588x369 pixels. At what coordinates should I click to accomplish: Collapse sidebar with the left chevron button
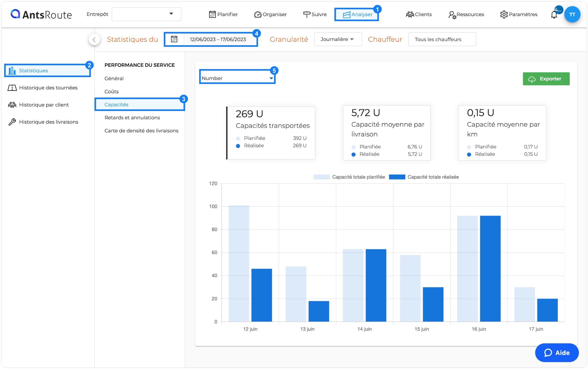(x=94, y=40)
